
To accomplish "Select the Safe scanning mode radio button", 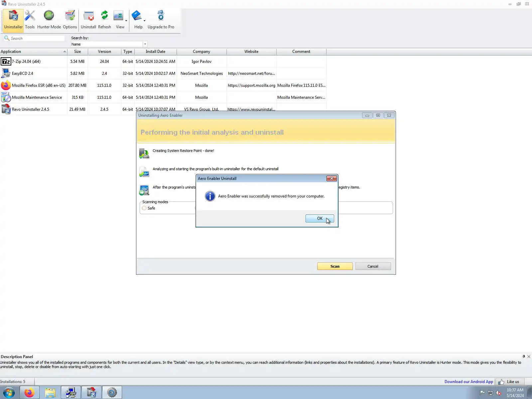I will [x=144, y=208].
